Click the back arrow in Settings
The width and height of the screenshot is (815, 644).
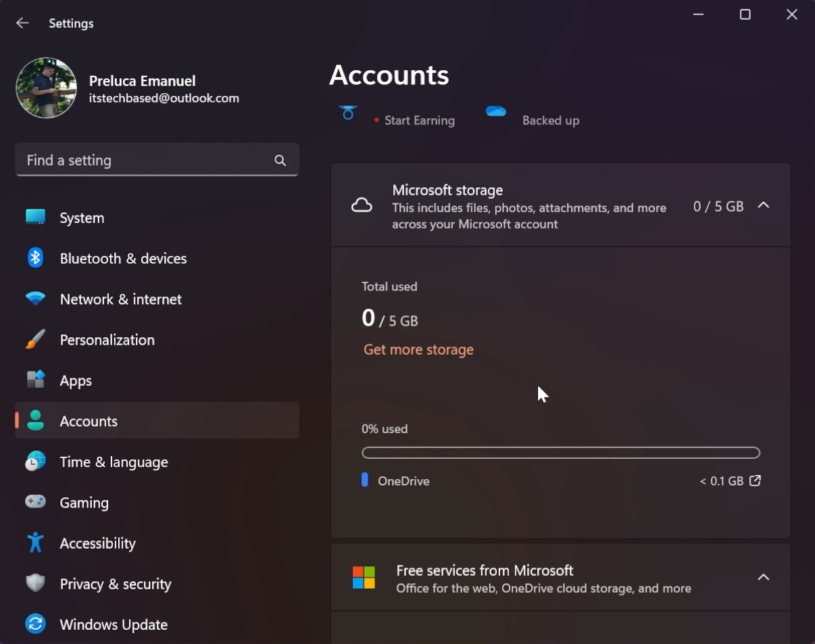tap(22, 22)
